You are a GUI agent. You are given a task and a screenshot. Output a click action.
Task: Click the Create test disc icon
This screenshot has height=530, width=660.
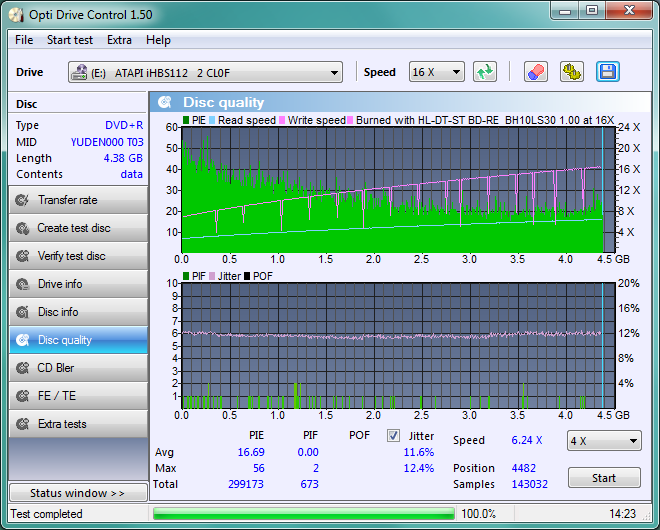[22, 228]
